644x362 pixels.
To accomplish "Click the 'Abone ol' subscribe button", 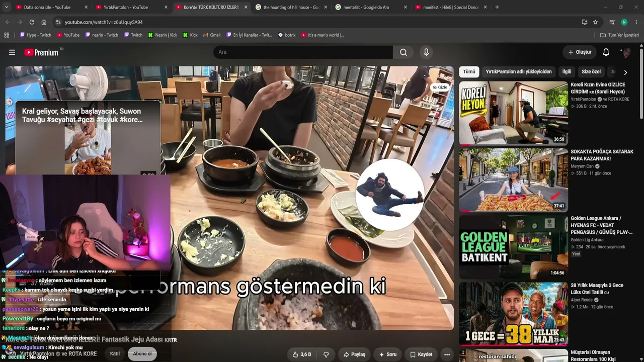I will click(x=142, y=354).
